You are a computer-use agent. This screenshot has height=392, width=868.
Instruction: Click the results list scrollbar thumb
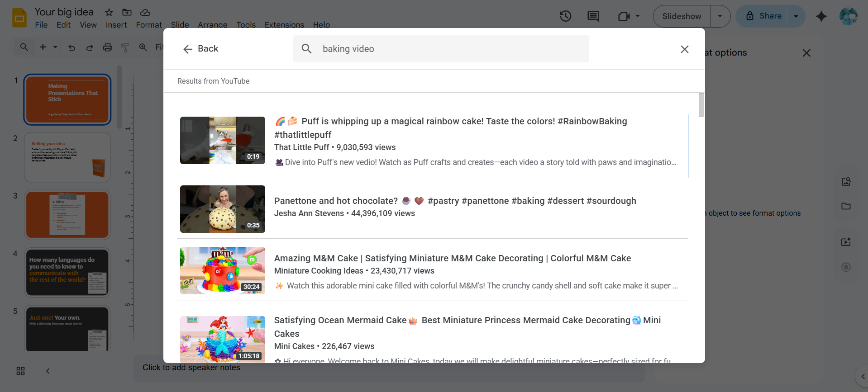pos(701,105)
